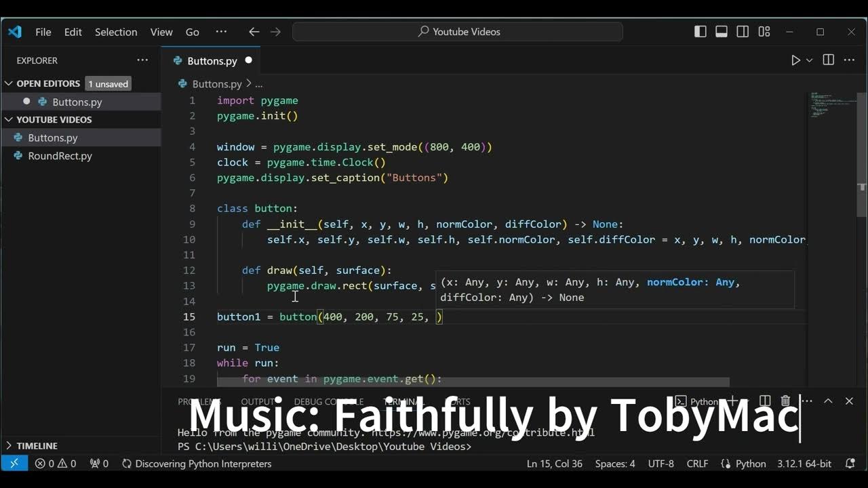
Task: Click the parameter hint tooltip
Action: click(x=615, y=289)
